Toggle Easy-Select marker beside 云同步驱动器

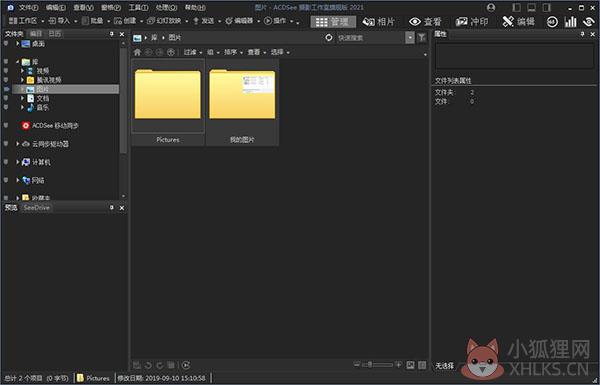6,144
